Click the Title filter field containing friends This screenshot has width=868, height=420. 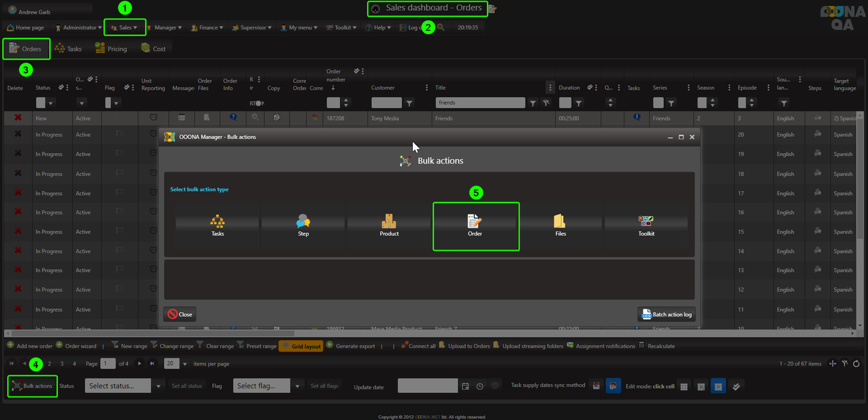coord(480,103)
